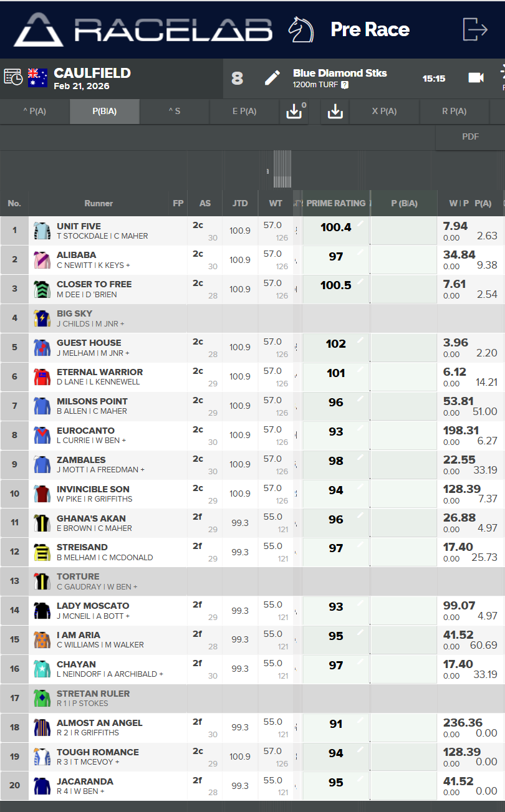Click the download icon with 0 badge

coord(294,112)
